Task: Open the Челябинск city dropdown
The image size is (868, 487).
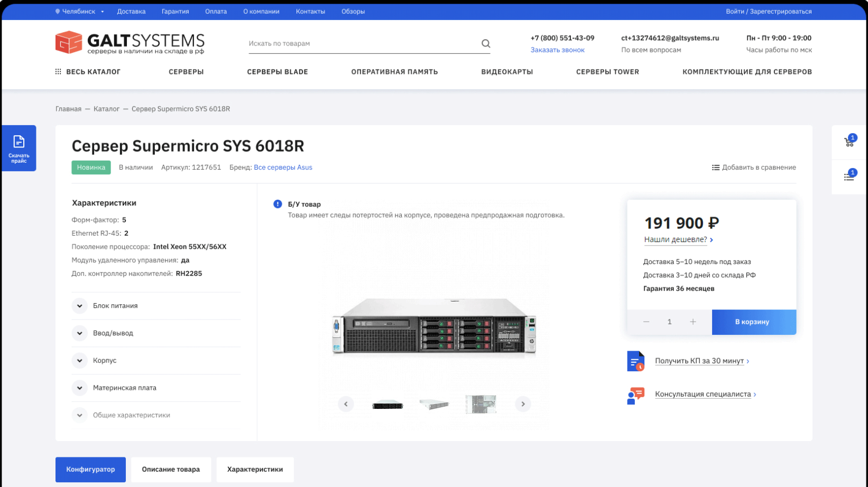Action: 80,11
